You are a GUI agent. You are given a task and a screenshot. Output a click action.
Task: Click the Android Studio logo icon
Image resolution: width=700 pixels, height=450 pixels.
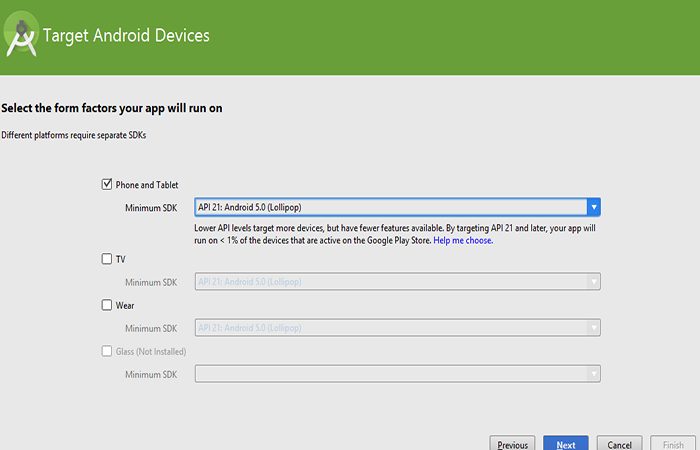pos(21,34)
